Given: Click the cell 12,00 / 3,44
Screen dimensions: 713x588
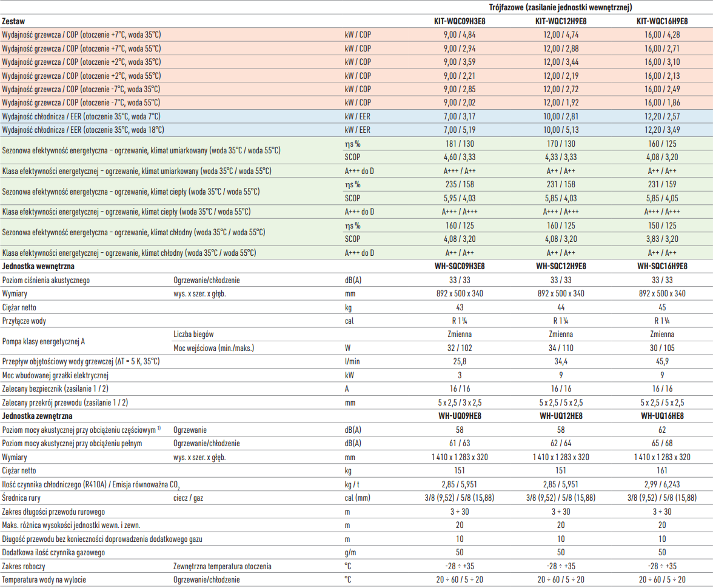Looking at the screenshot, I should coord(561,62).
